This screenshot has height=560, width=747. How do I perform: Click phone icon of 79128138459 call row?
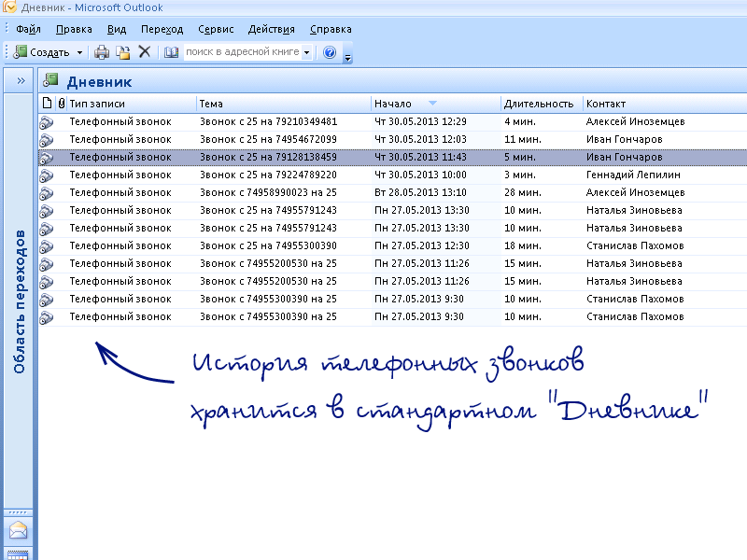coord(47,157)
